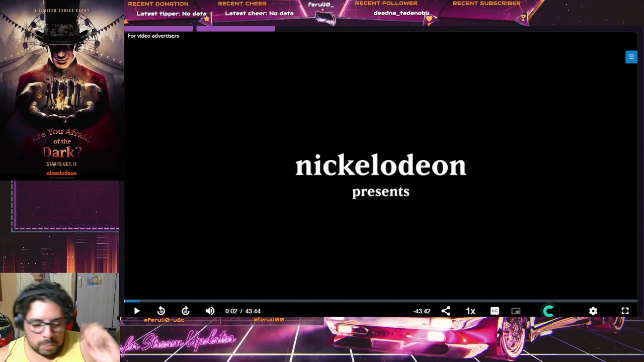Play the video
This screenshot has height=362, width=644.
click(137, 311)
